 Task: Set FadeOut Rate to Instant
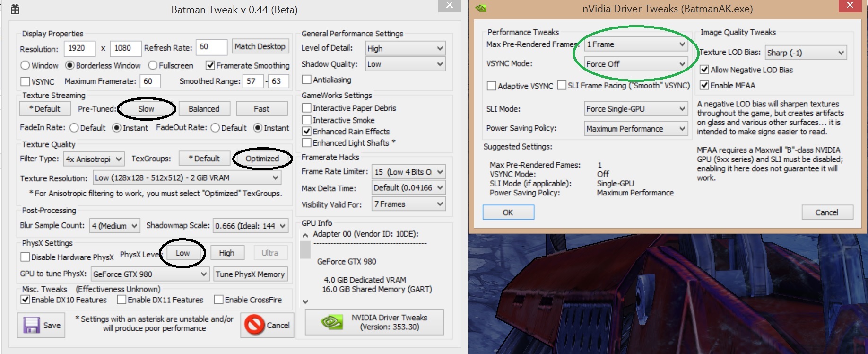(x=258, y=128)
